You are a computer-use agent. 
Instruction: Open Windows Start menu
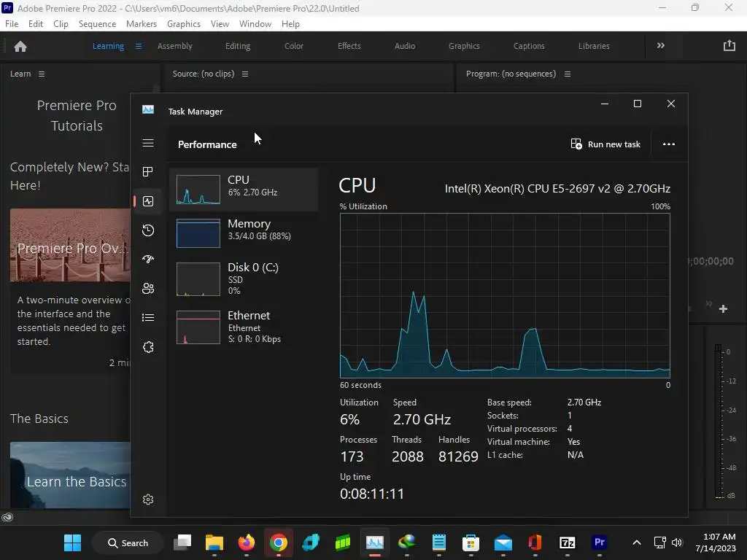tap(73, 542)
